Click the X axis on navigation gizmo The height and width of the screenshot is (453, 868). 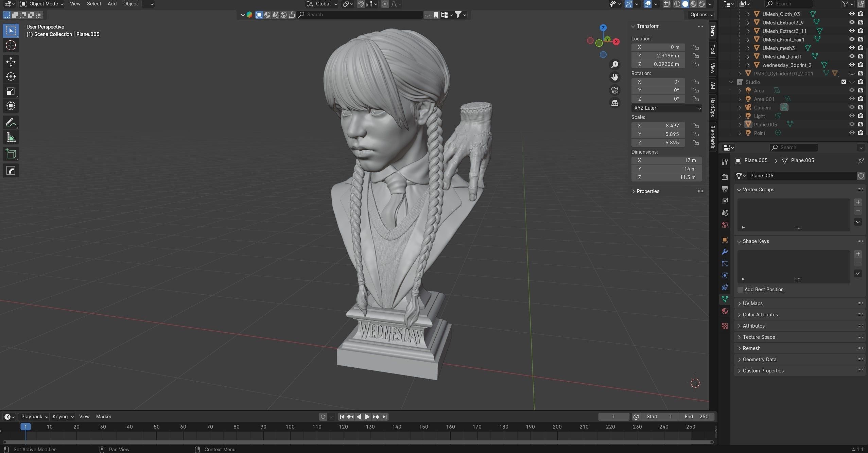pyautogui.click(x=616, y=41)
